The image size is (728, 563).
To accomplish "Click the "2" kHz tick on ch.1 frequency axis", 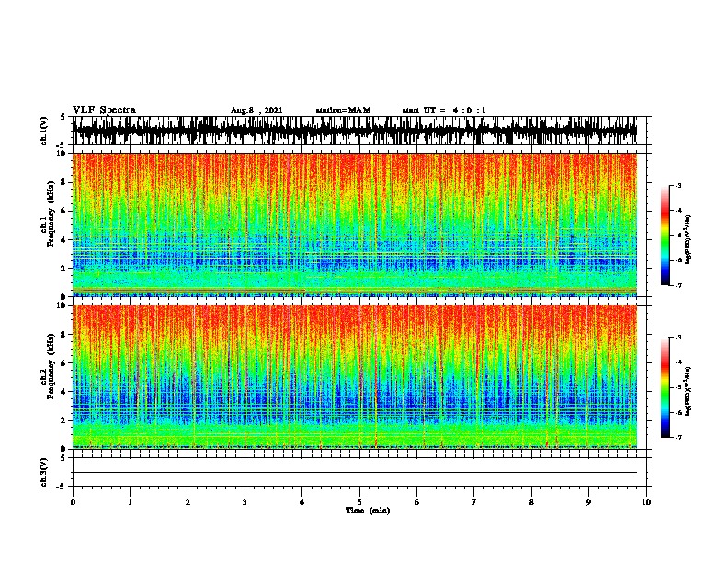I will click(x=64, y=268).
